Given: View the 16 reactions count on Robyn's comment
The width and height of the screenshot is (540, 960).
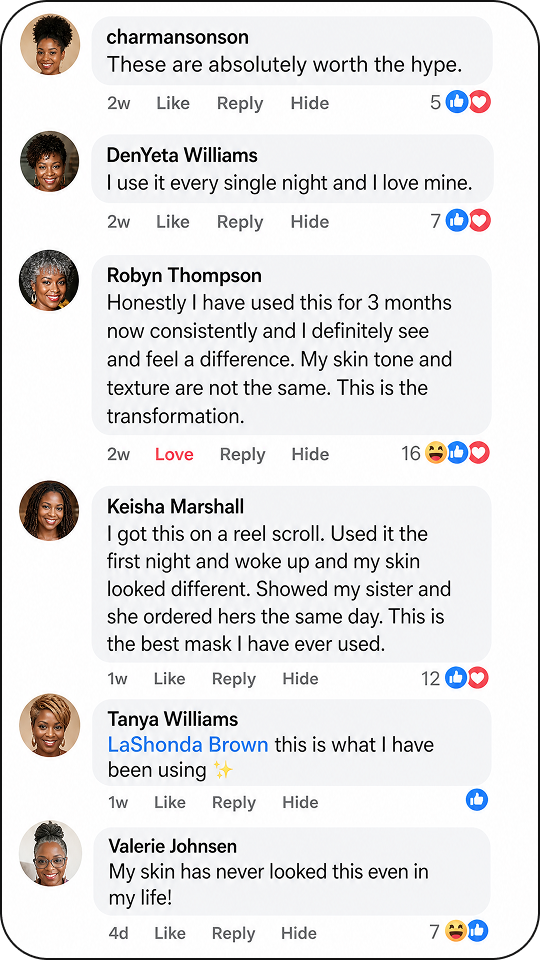Looking at the screenshot, I should click(x=411, y=454).
